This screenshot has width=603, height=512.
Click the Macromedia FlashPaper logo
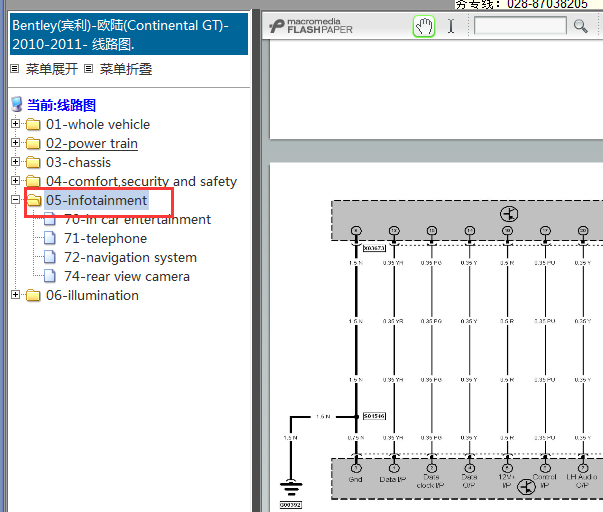pyautogui.click(x=311, y=26)
